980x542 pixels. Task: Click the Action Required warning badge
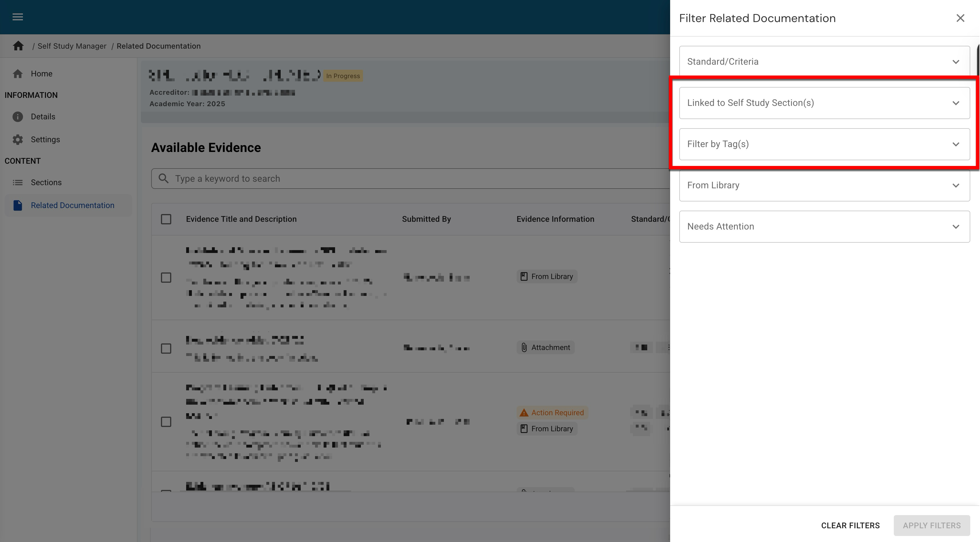pos(552,413)
